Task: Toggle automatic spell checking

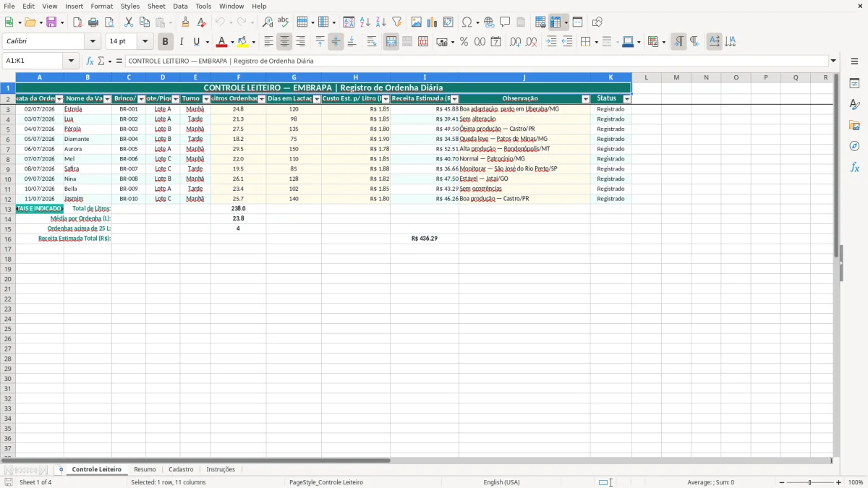Action: click(283, 22)
